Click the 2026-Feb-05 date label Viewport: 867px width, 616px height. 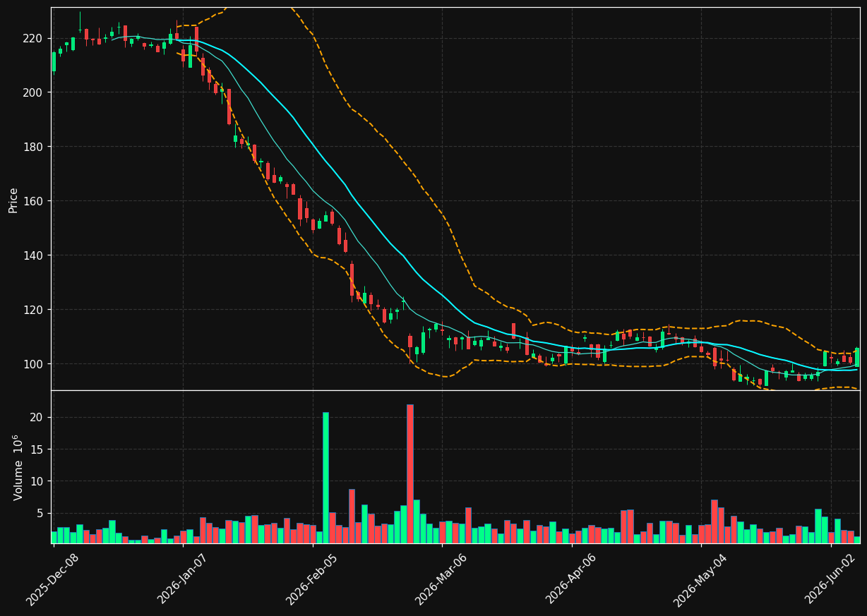[x=312, y=579]
